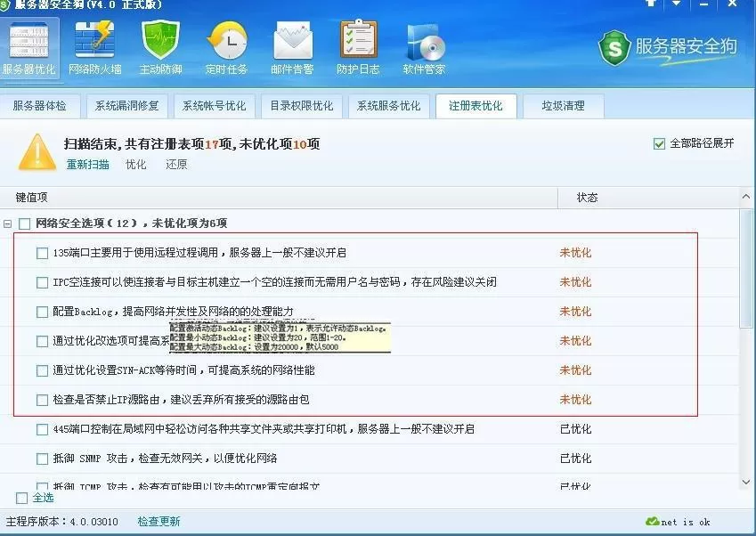
Task: Check the IPC空连接 item checkbox
Action: pos(43,282)
